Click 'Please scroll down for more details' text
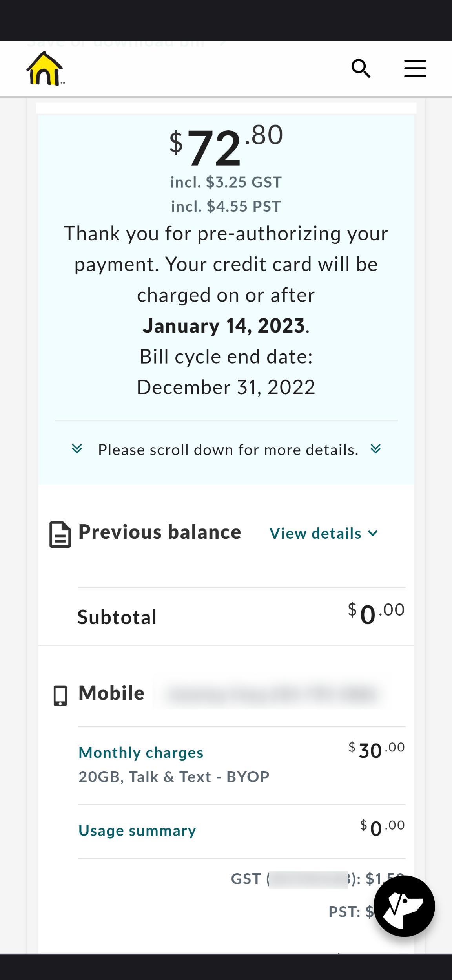This screenshot has width=452, height=980. (228, 450)
